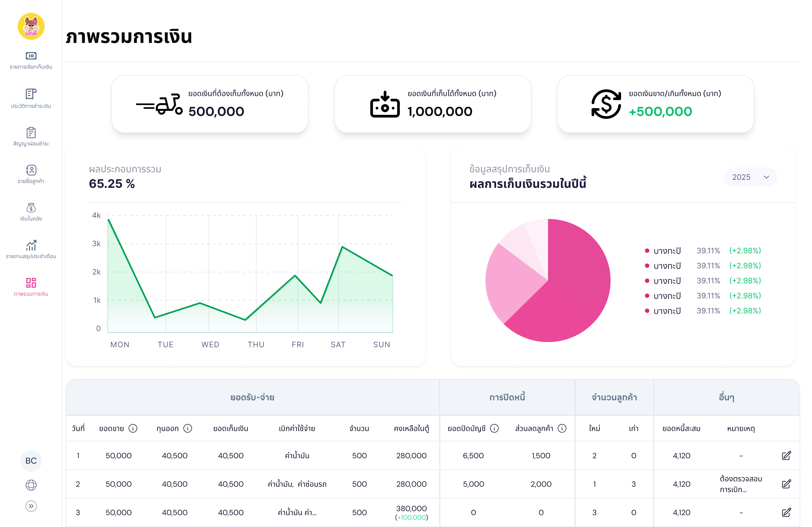Show info for ส่วนลดลูกค้า column

562,429
